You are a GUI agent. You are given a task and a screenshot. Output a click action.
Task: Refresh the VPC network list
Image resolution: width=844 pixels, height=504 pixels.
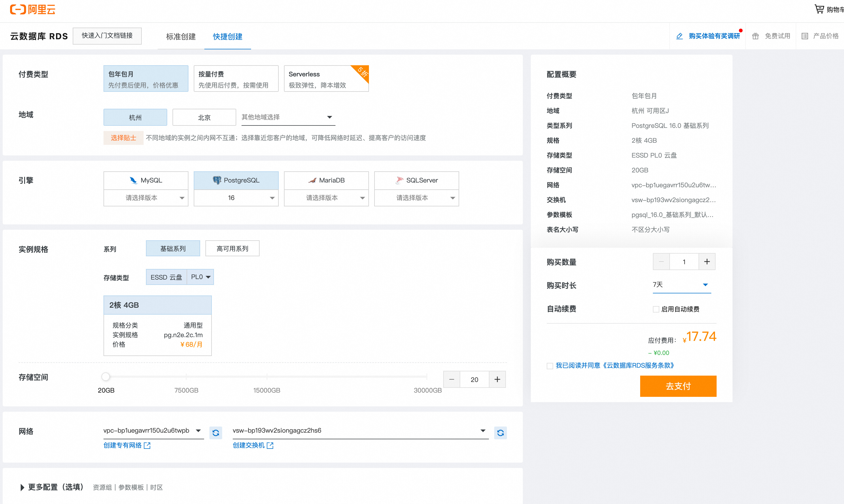click(216, 433)
